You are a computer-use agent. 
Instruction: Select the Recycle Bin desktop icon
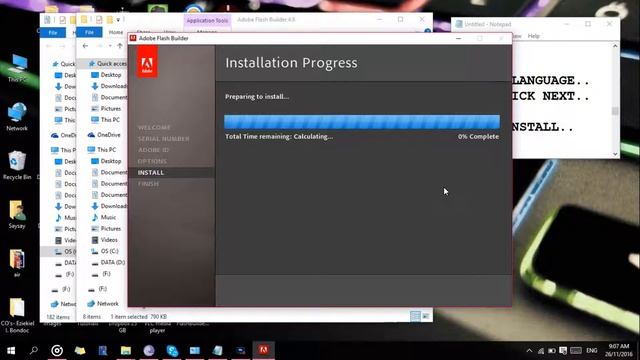pyautogui.click(x=17, y=165)
